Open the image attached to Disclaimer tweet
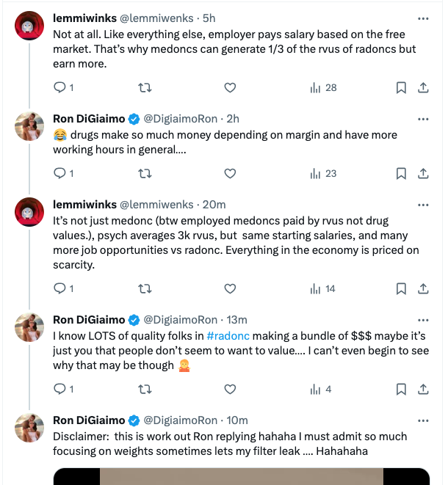This screenshot has width=448, height=485. click(242, 476)
